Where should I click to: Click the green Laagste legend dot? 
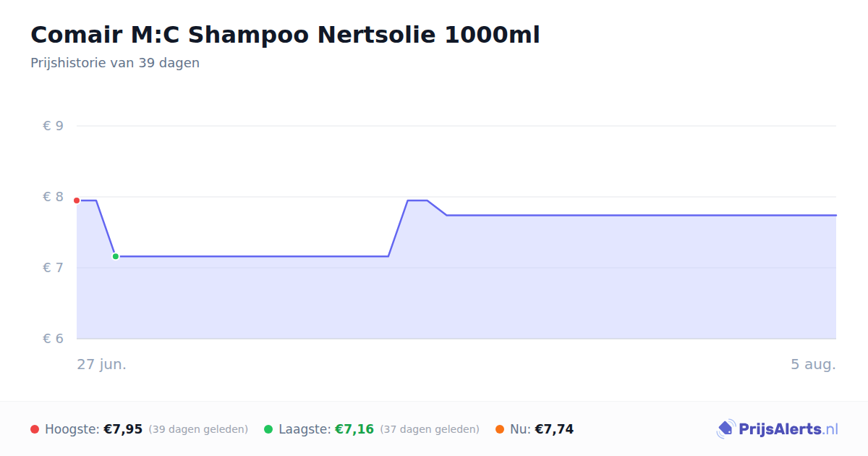click(268, 429)
